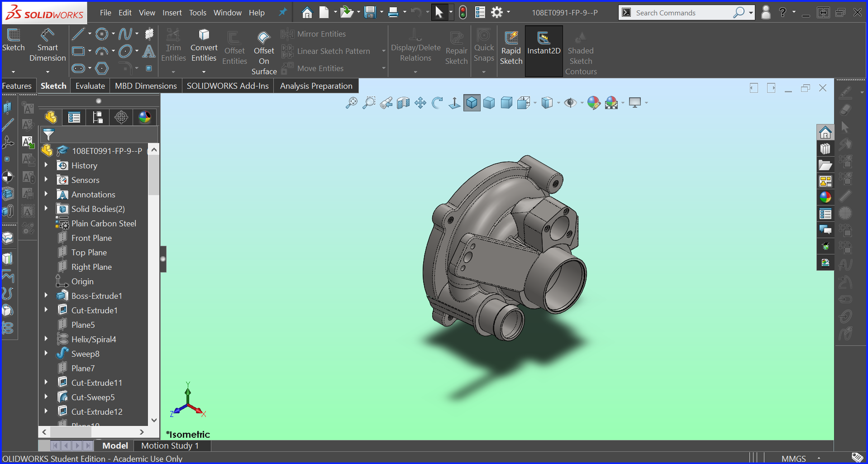Click Convert Entities tool
Viewport: 868px width, 464px height.
(x=204, y=46)
